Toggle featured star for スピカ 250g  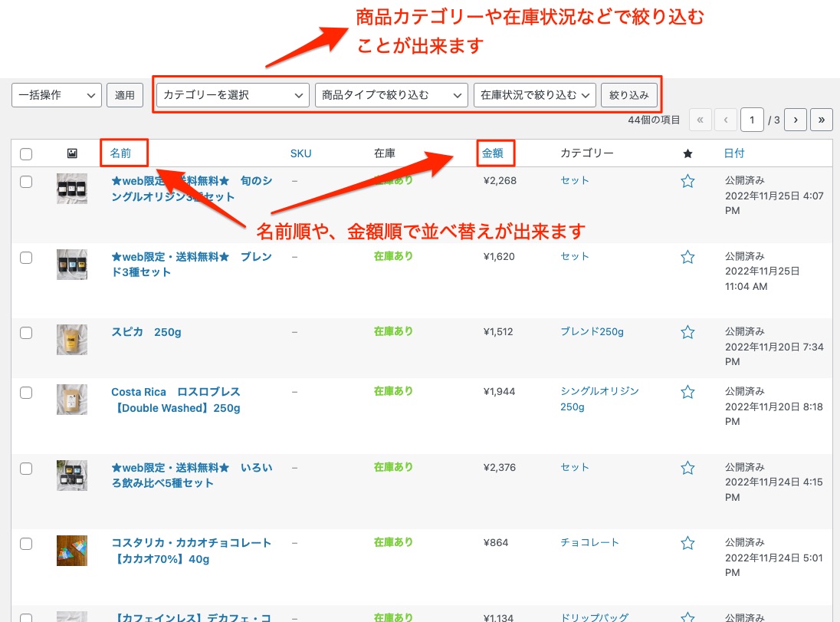[687, 332]
